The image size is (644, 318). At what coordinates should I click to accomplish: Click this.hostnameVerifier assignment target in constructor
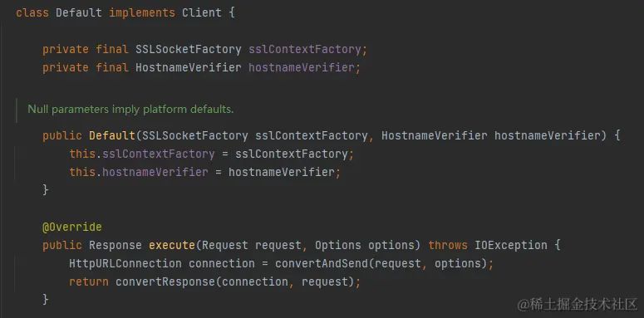(x=139, y=172)
